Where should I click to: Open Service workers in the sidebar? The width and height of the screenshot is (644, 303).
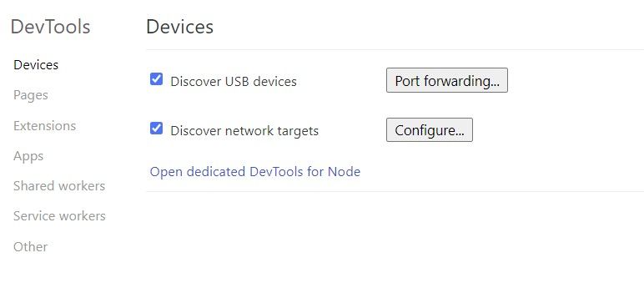[59, 216]
